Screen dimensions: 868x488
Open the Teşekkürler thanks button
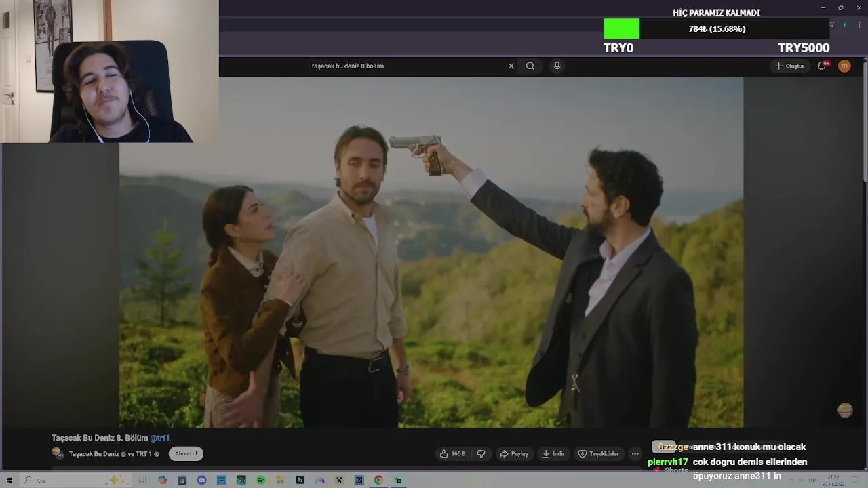click(x=598, y=454)
